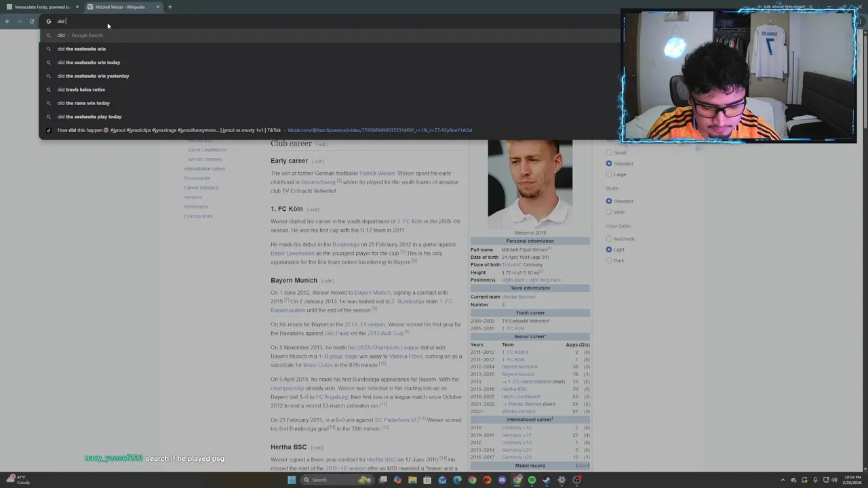The height and width of the screenshot is (488, 868).
Task: Open Settings gear from taskbar
Action: click(561, 480)
